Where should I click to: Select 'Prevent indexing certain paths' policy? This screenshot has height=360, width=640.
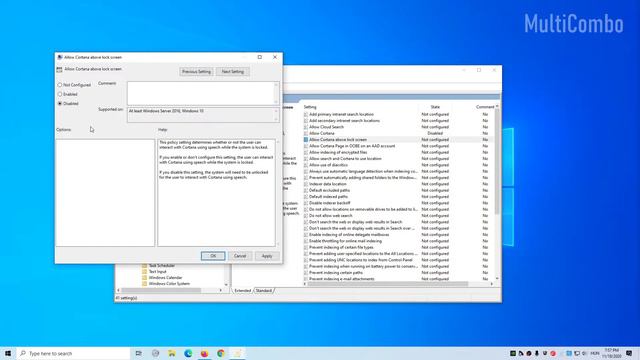pyautogui.click(x=336, y=273)
